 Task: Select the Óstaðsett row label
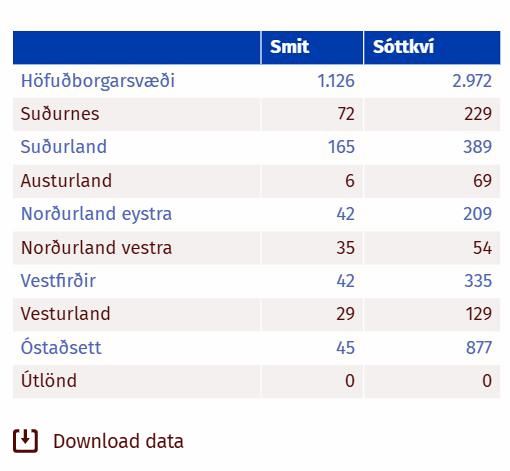(x=61, y=347)
